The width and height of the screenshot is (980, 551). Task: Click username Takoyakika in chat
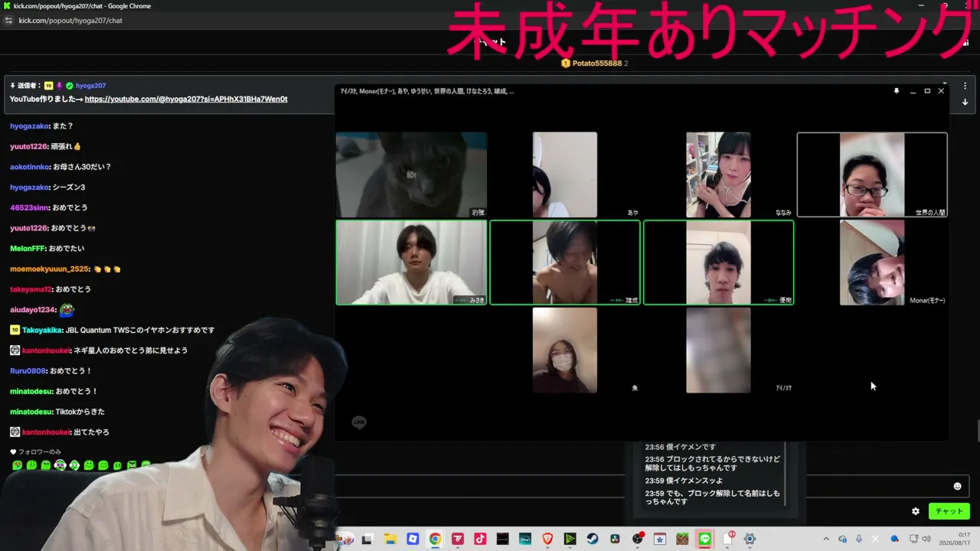click(42, 331)
